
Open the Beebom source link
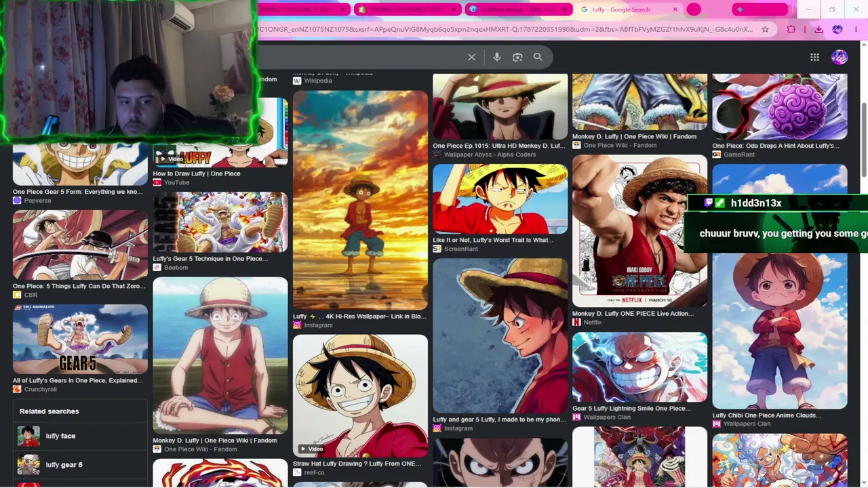click(x=170, y=268)
